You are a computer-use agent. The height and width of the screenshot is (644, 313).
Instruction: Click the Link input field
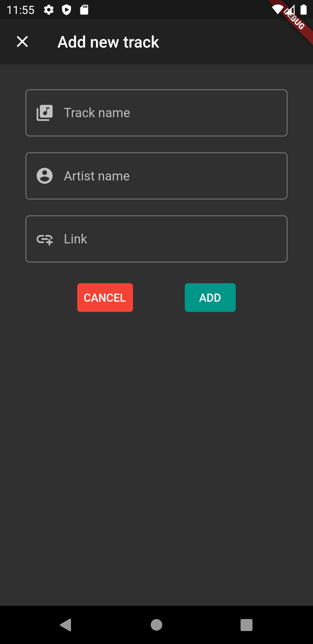click(x=156, y=239)
